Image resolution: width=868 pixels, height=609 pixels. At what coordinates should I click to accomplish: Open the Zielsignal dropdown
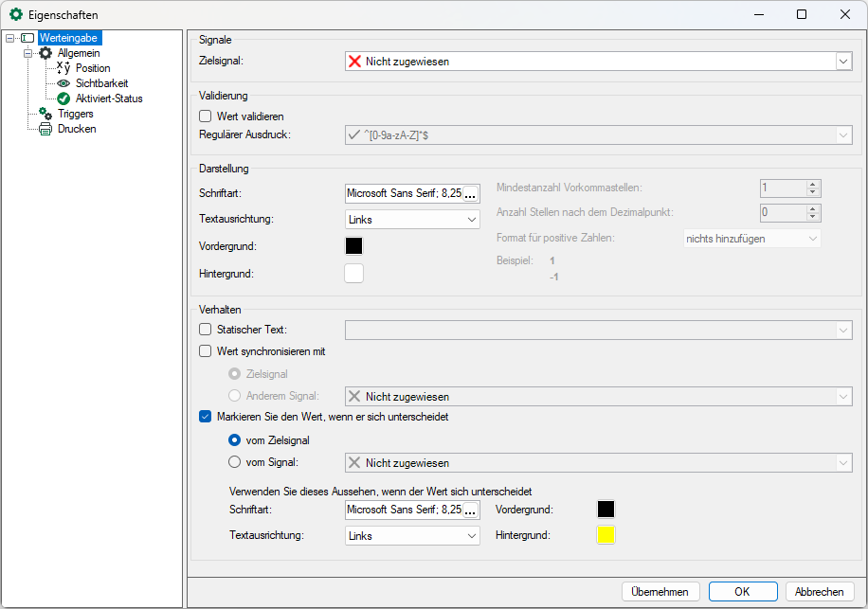tap(842, 62)
